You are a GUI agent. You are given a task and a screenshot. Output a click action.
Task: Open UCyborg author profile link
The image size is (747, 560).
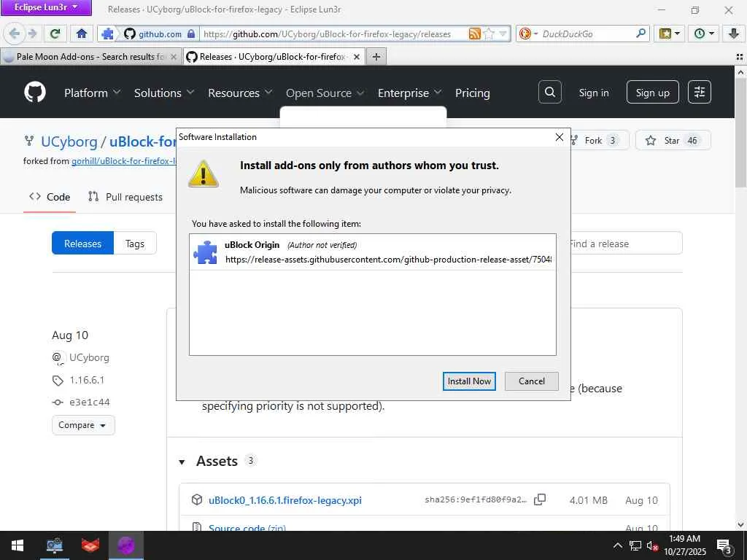pos(89,357)
